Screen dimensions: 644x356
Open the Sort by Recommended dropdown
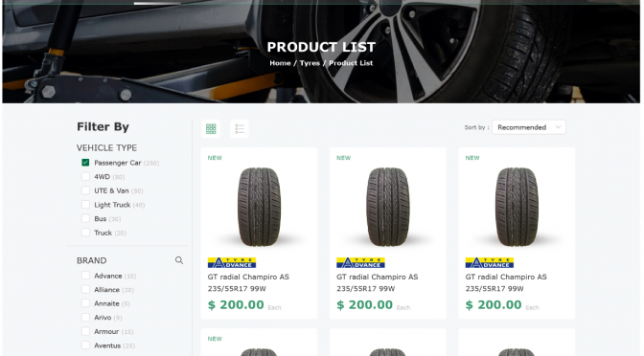coord(529,127)
